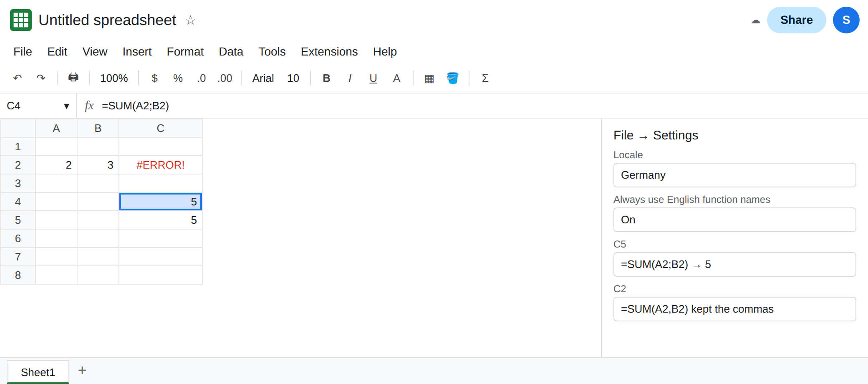Viewport: 868px width, 384px height.
Task: Select column C header
Action: 161,128
